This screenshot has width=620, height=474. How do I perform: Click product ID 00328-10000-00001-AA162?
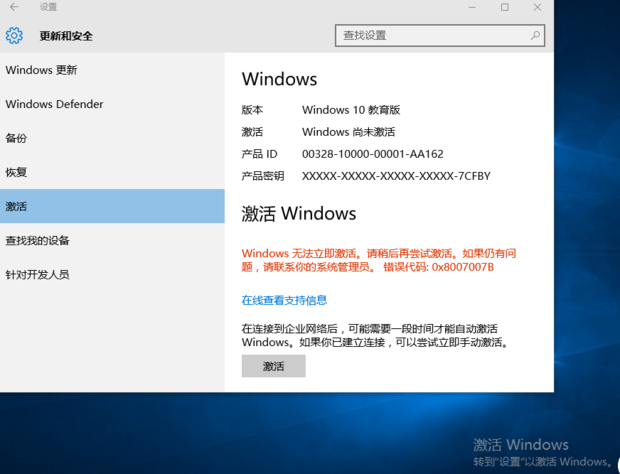click(372, 154)
